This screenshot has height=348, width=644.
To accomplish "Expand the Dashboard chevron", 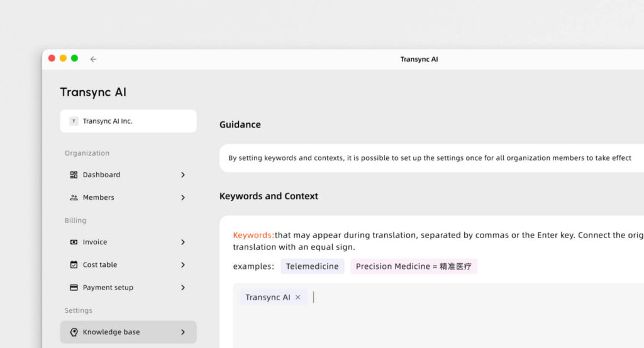I will (183, 175).
